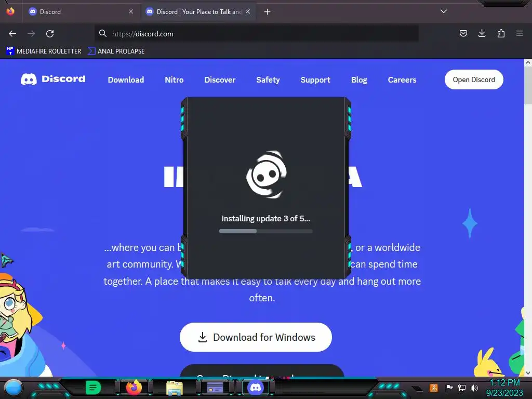The width and height of the screenshot is (532, 399).
Task: Open the network tray icon
Action: pyautogui.click(x=462, y=388)
